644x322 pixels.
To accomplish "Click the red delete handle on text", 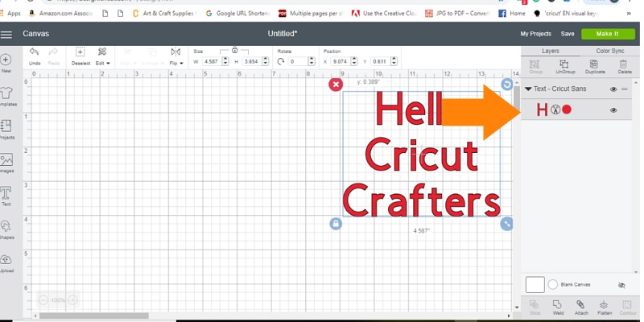I will point(336,85).
